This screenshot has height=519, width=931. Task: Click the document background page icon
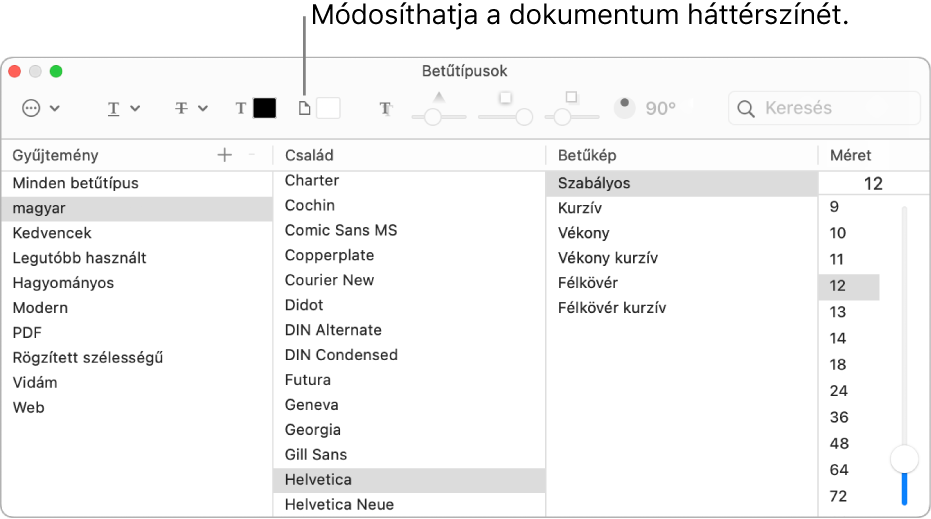pos(304,108)
